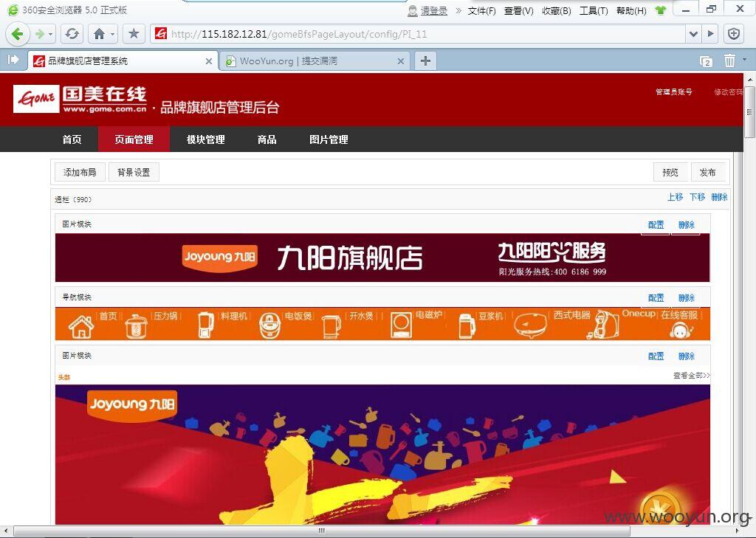Viewport: 756px width, 538px height.
Task: Click the 在线客服 headset icon
Action: coord(681,331)
